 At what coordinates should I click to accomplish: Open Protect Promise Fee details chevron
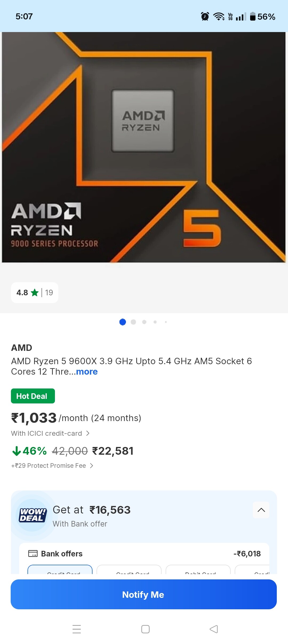(91, 466)
